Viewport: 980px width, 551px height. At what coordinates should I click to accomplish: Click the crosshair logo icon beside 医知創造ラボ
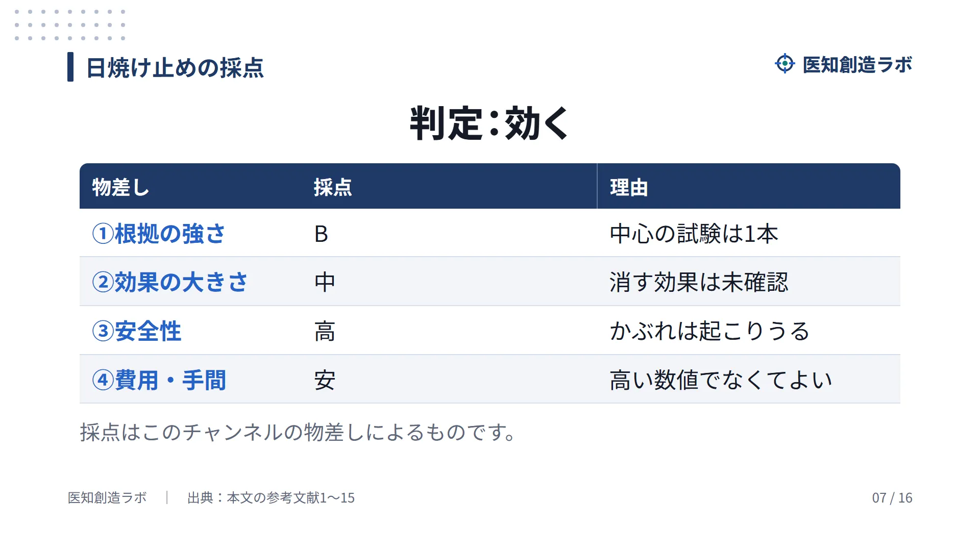click(x=785, y=64)
